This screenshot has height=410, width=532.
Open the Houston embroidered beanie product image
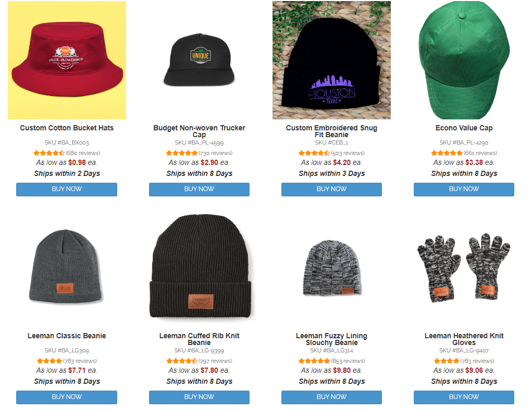tap(332, 60)
